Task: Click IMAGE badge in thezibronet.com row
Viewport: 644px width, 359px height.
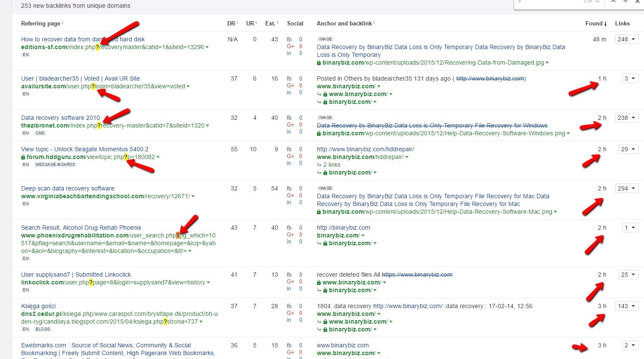Action: 325,118
